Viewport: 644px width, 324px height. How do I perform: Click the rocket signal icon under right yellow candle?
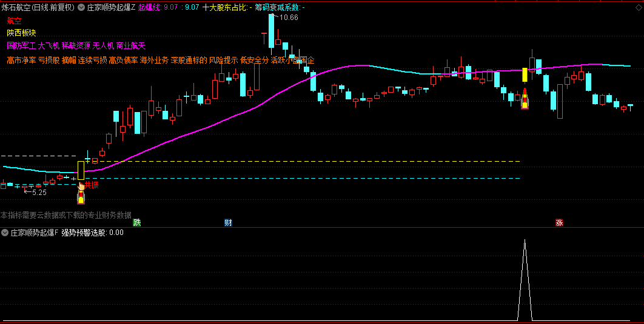pos(525,99)
